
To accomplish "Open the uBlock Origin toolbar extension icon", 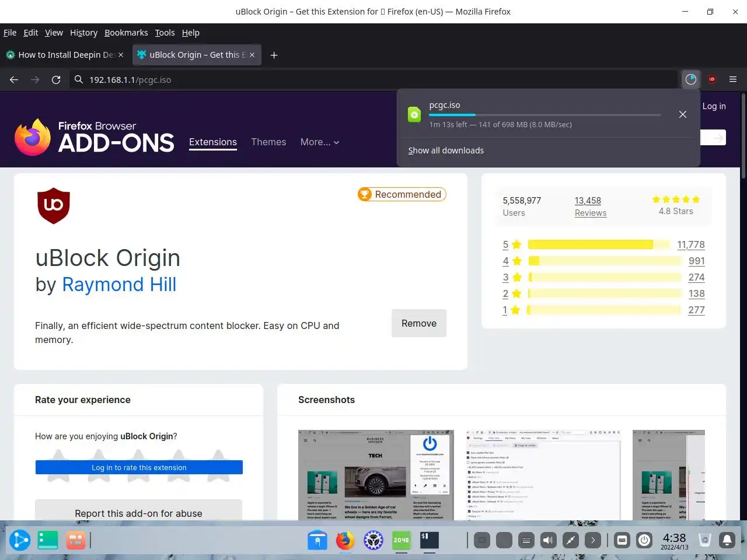I will point(712,79).
